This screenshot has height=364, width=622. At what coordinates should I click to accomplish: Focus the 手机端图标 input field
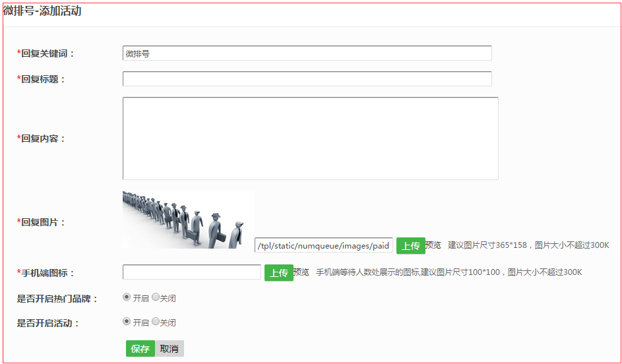(191, 272)
